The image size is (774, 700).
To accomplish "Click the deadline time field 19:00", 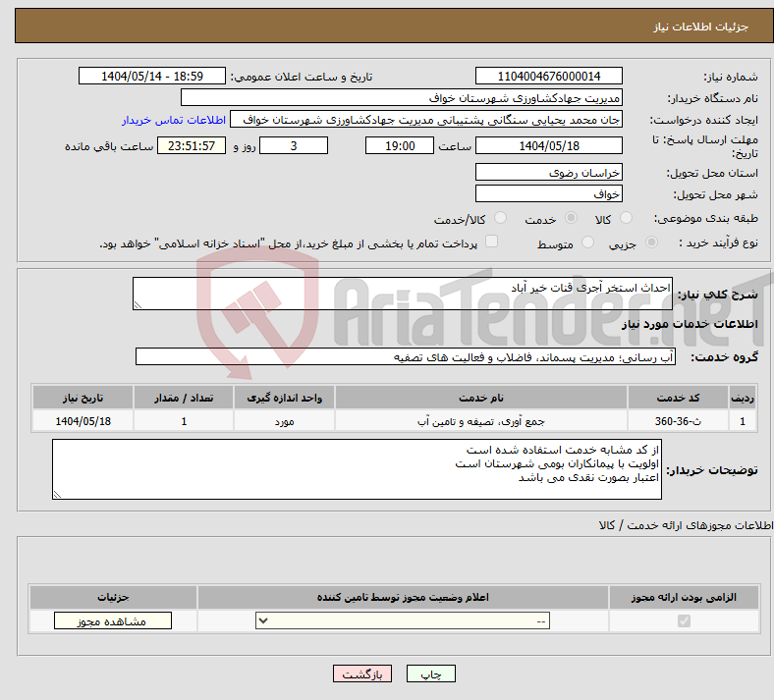I will pos(400,145).
